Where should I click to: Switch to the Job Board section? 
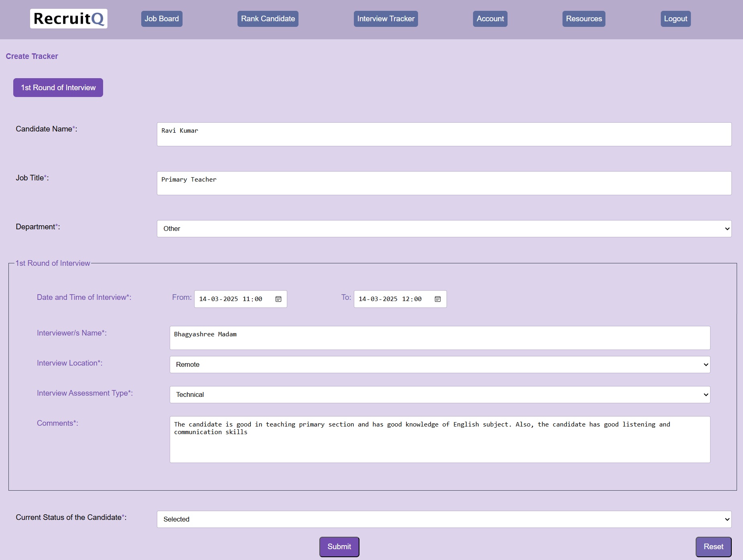point(162,18)
